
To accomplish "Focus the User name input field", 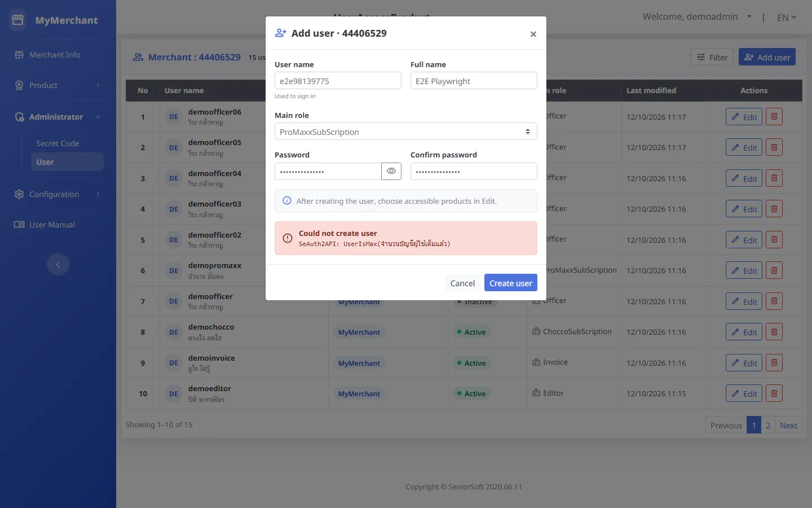I will [338, 81].
